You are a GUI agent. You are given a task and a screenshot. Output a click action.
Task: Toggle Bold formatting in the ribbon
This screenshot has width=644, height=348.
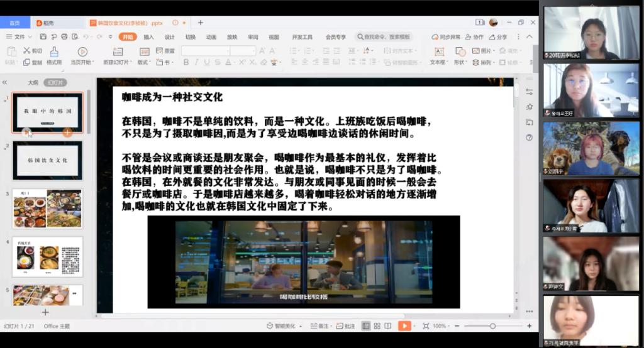point(186,62)
